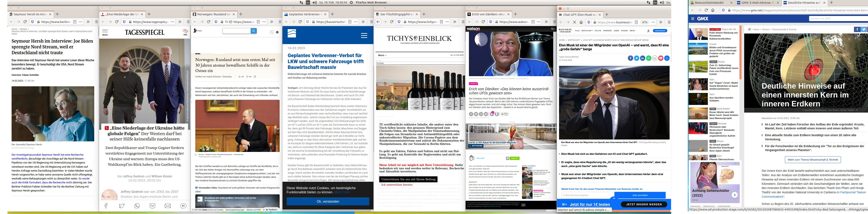Click the ABO icon on Tagesspiegel

(185, 32)
